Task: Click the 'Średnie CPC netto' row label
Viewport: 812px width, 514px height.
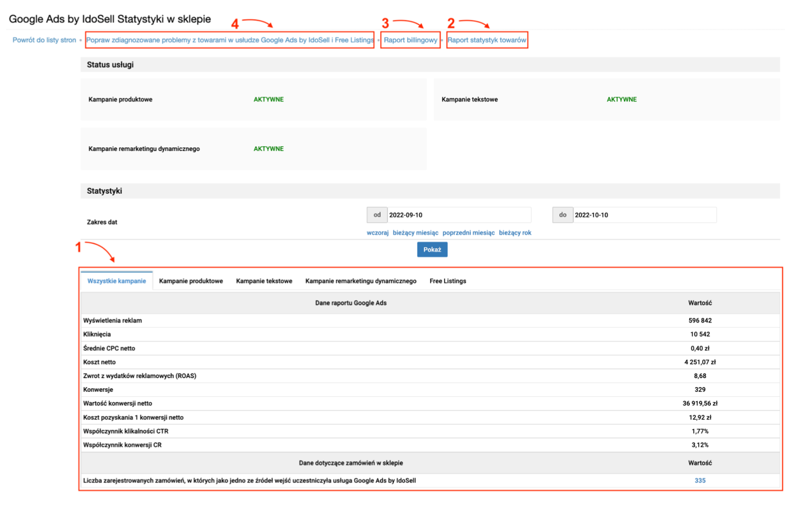Action: (109, 348)
